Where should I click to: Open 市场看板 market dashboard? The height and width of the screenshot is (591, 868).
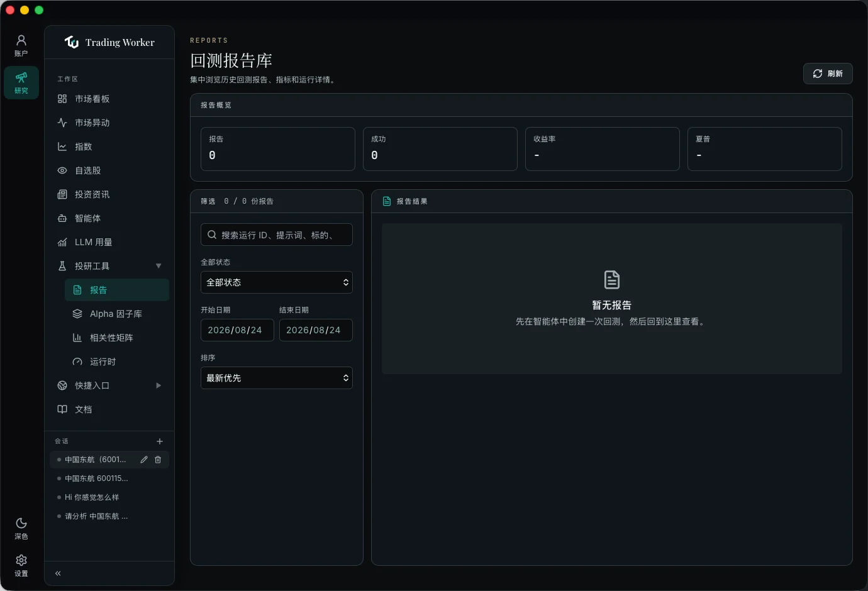(109, 99)
